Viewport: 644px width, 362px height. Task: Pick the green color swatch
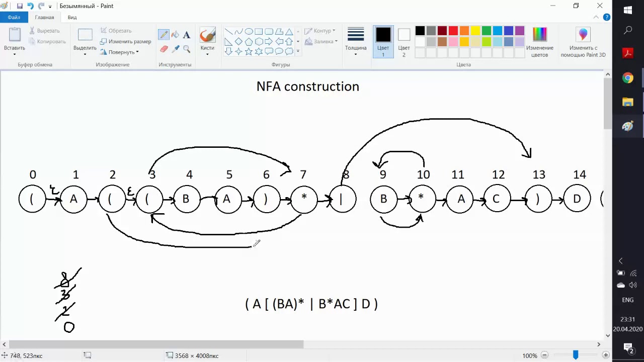pyautogui.click(x=486, y=31)
